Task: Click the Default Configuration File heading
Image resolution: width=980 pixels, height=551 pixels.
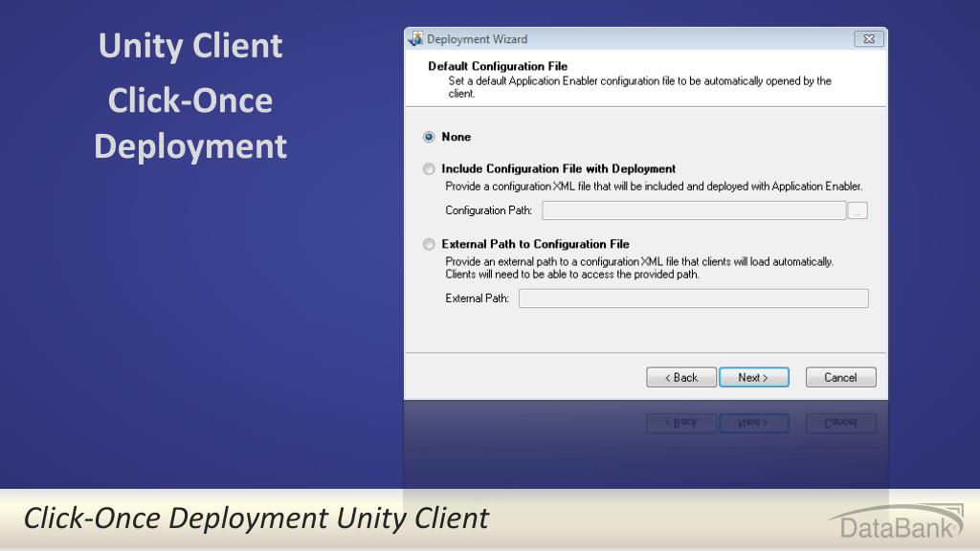Action: (x=498, y=66)
